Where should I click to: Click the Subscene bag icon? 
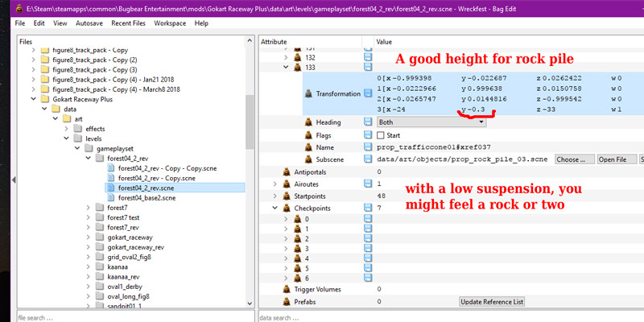point(308,159)
